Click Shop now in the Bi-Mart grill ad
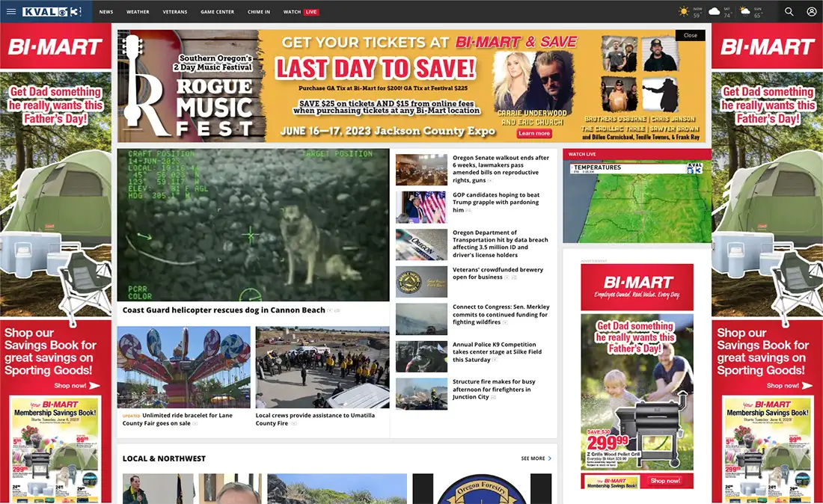 pos(666,480)
